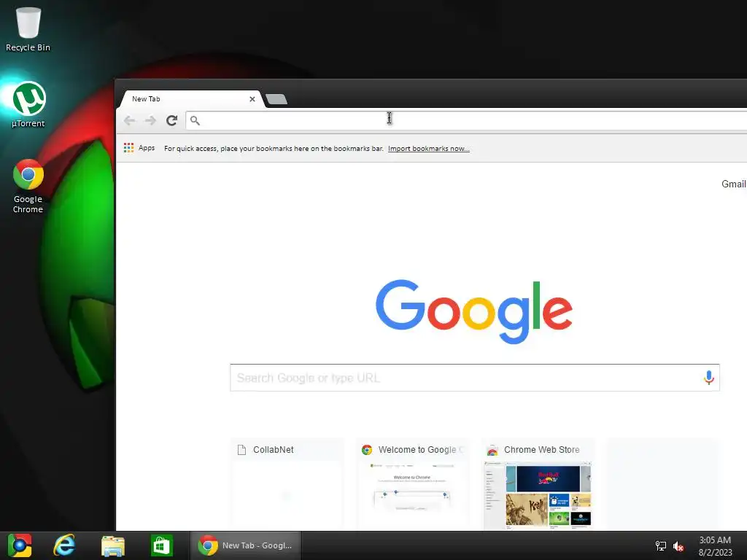
Task: Click the Apps label in bookmarks bar
Action: coord(147,148)
